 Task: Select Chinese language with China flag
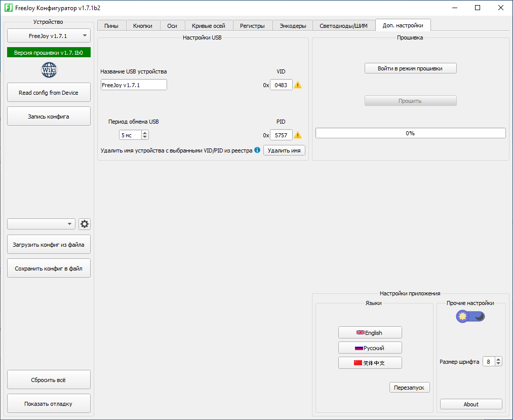click(370, 363)
